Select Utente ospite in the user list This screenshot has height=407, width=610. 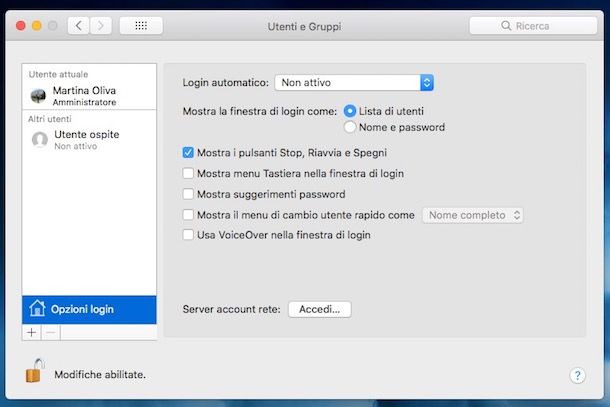pyautogui.click(x=89, y=140)
